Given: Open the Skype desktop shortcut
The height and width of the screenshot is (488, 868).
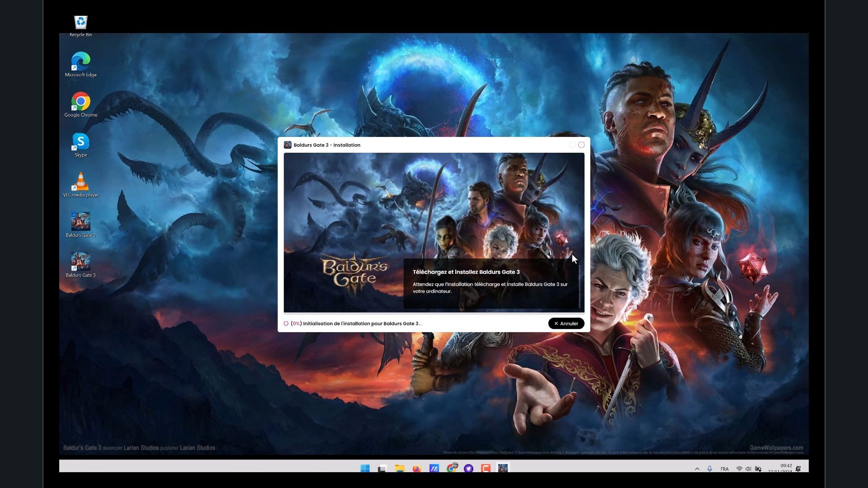Looking at the screenshot, I should pos(80,145).
